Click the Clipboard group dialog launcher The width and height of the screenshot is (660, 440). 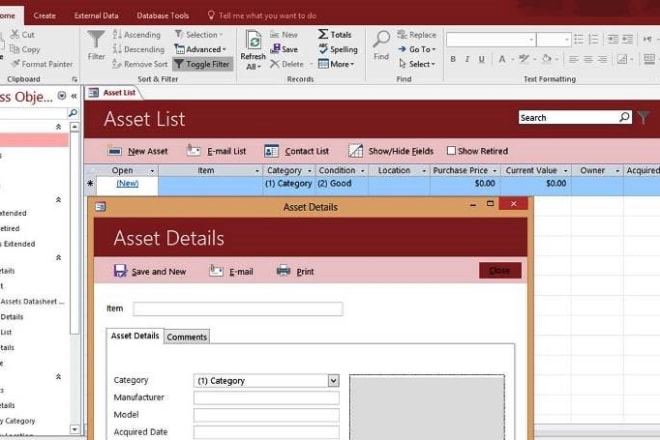click(75, 79)
